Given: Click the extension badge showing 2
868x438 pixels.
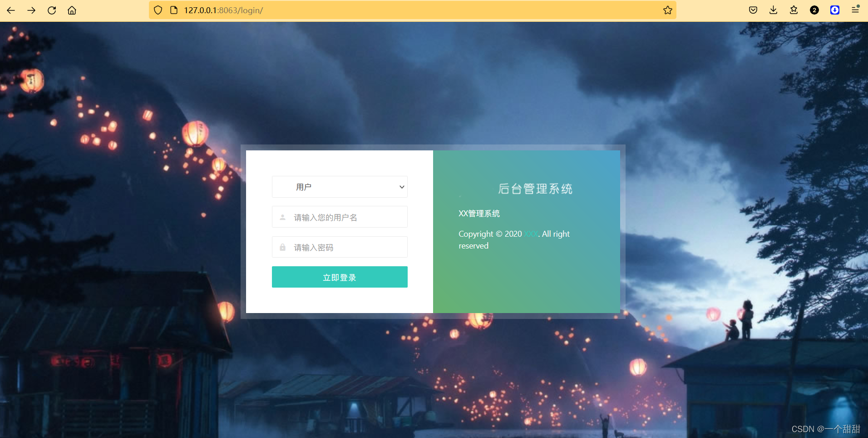Looking at the screenshot, I should (814, 10).
